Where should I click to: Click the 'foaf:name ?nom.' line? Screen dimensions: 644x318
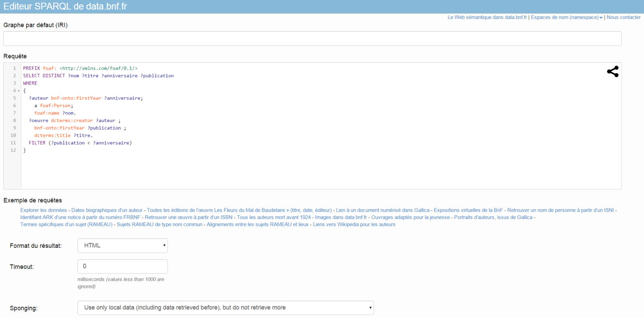55,113
